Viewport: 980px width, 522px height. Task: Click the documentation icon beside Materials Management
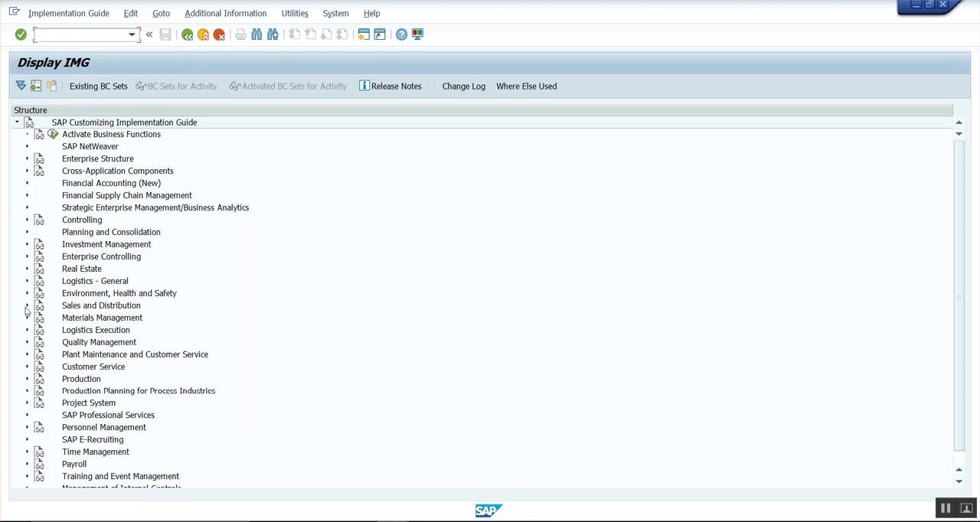point(39,318)
